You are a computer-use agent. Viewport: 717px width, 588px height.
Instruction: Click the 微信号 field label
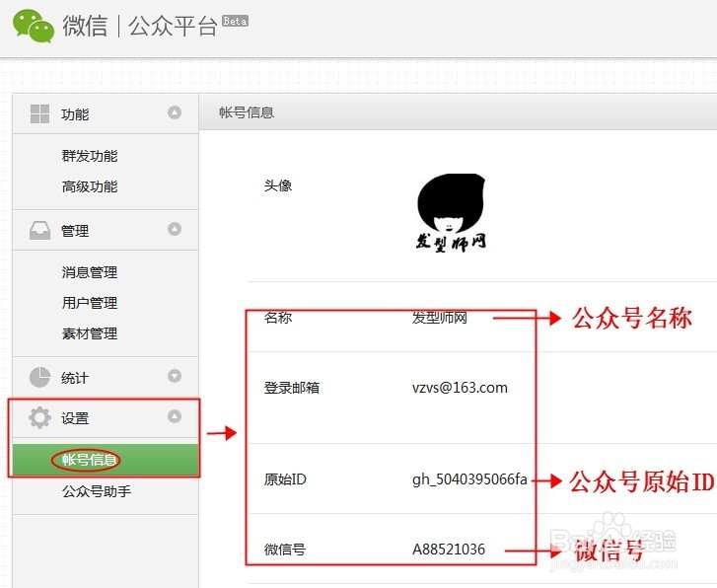point(285,550)
